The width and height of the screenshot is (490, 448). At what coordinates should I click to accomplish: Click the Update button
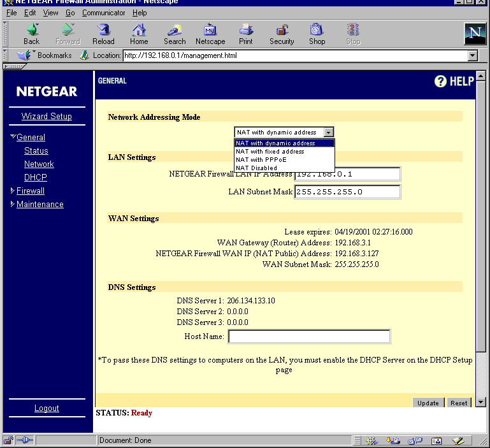tap(428, 403)
